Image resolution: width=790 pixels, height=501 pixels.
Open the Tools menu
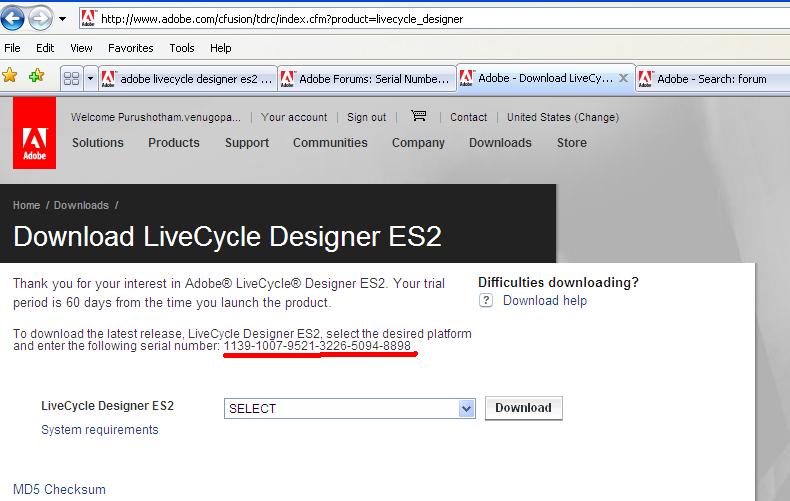(182, 48)
